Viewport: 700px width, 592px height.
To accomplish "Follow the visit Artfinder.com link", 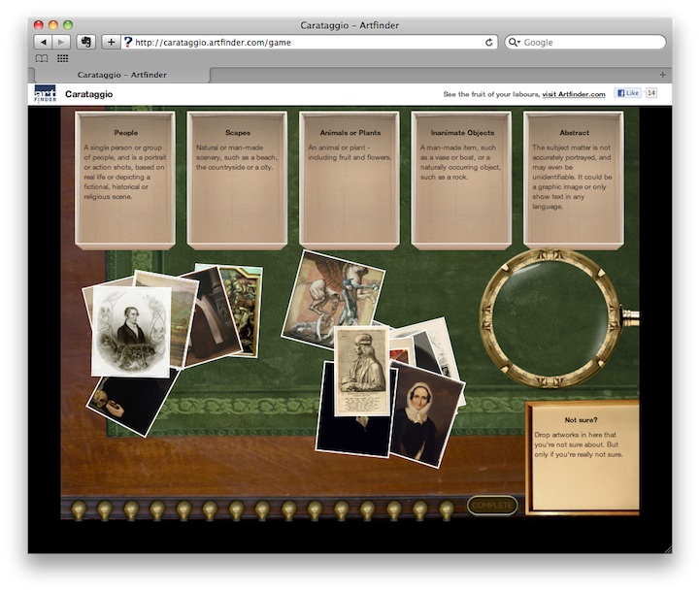I will tap(574, 94).
